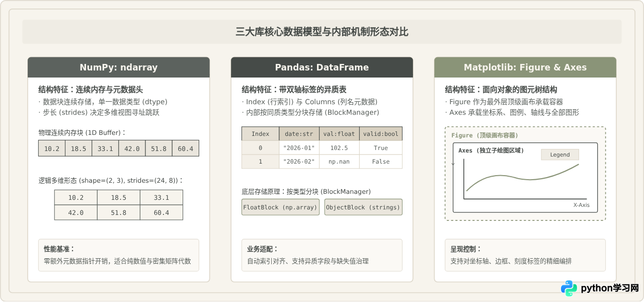The image size is (644, 302).
Task: Click label 底层存储原理：按类型分块 (BlockManager)
Action: [x=306, y=192]
